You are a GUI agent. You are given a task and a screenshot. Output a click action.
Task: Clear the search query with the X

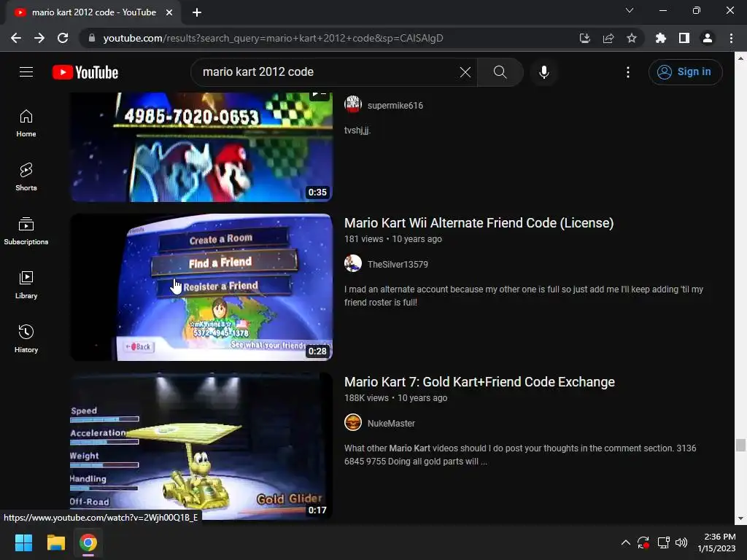(x=465, y=72)
